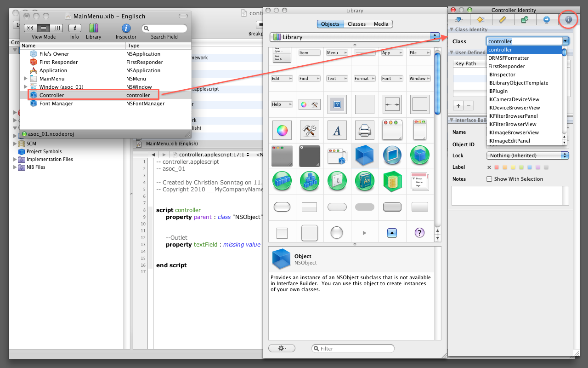The image size is (588, 368).
Task: Select the blue label color swatch
Action: coord(530,167)
